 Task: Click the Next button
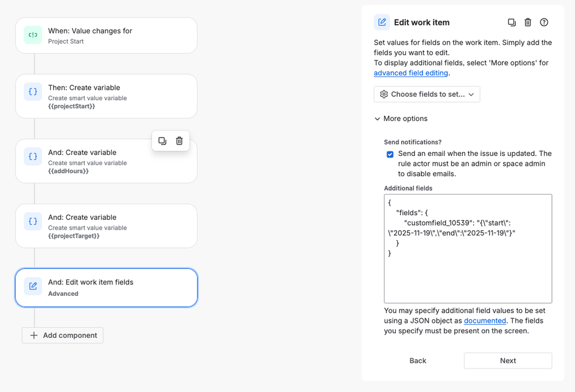coord(508,360)
